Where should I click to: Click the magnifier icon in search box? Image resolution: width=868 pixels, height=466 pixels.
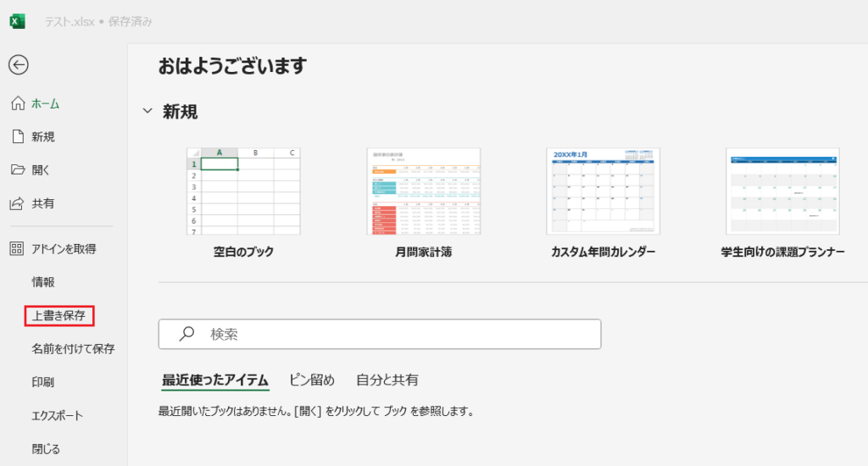click(x=186, y=334)
